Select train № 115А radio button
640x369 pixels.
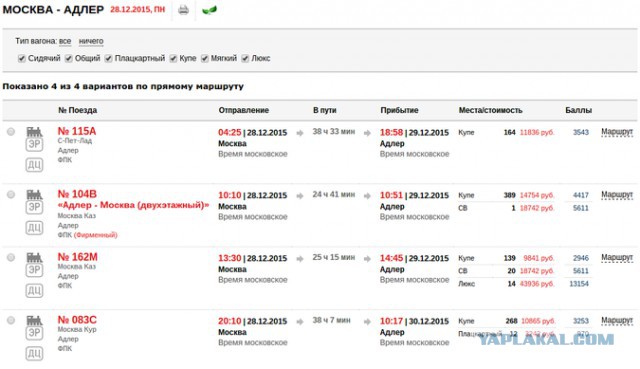tap(11, 131)
